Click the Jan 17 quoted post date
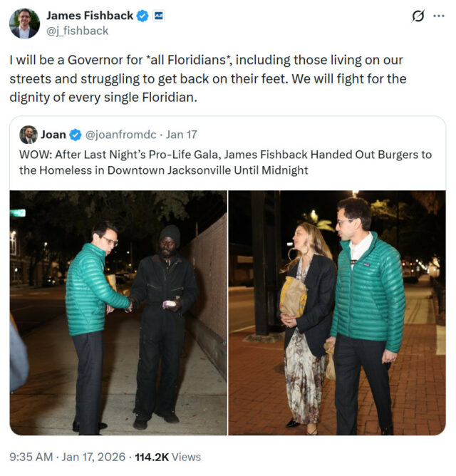This screenshot has height=476, width=456. click(x=181, y=135)
